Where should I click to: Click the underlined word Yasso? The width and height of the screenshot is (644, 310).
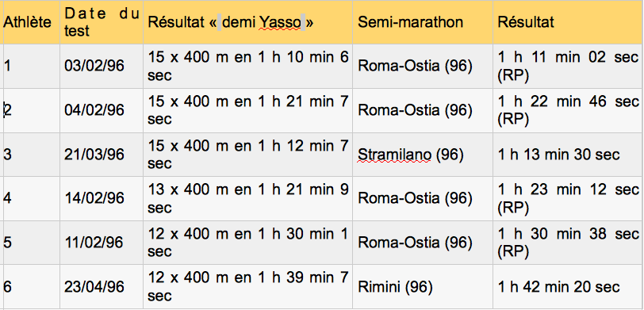[282, 22]
